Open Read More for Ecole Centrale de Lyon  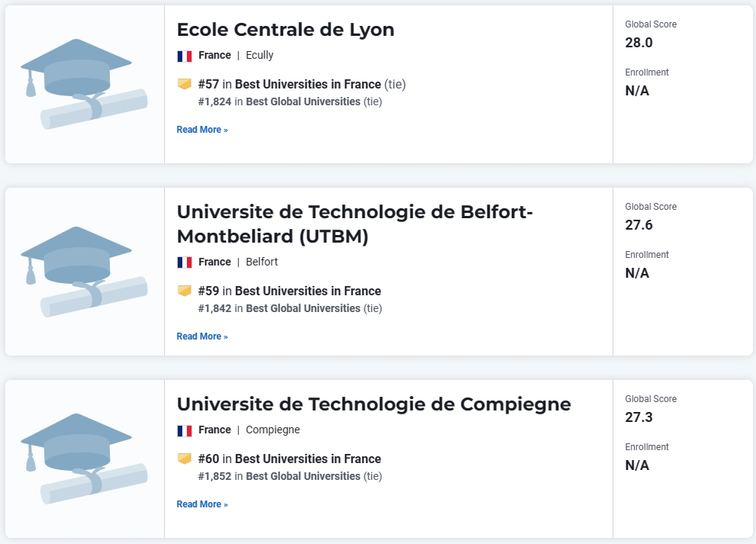202,130
